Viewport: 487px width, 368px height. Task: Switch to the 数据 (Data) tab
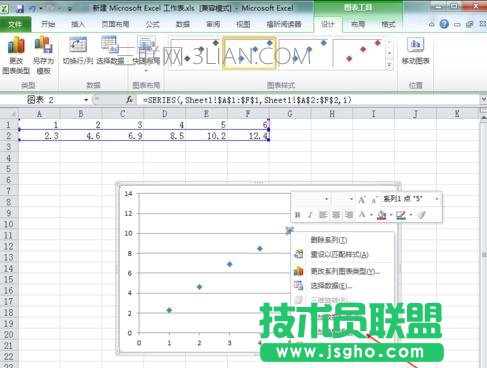tap(183, 24)
